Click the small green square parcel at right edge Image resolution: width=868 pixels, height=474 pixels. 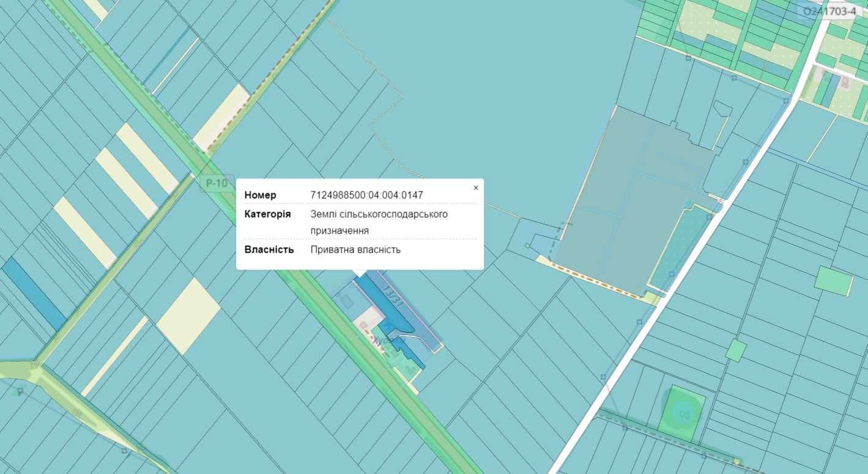click(834, 281)
